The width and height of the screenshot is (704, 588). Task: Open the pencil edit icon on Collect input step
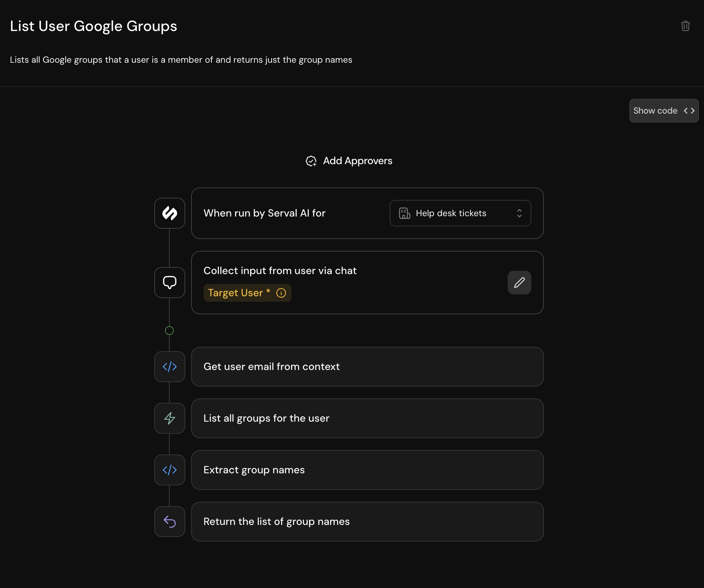click(519, 282)
